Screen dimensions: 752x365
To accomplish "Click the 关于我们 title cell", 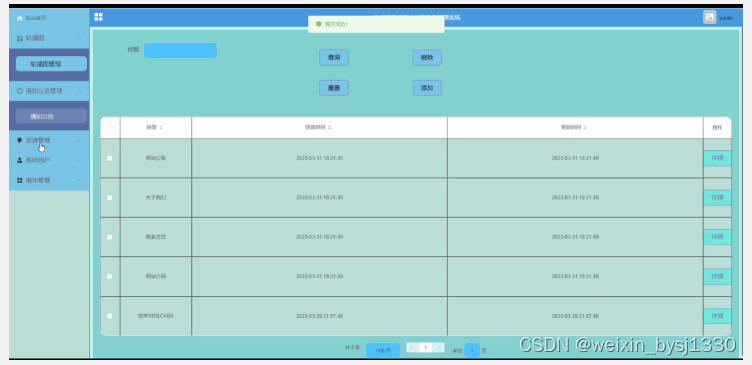I will (156, 198).
